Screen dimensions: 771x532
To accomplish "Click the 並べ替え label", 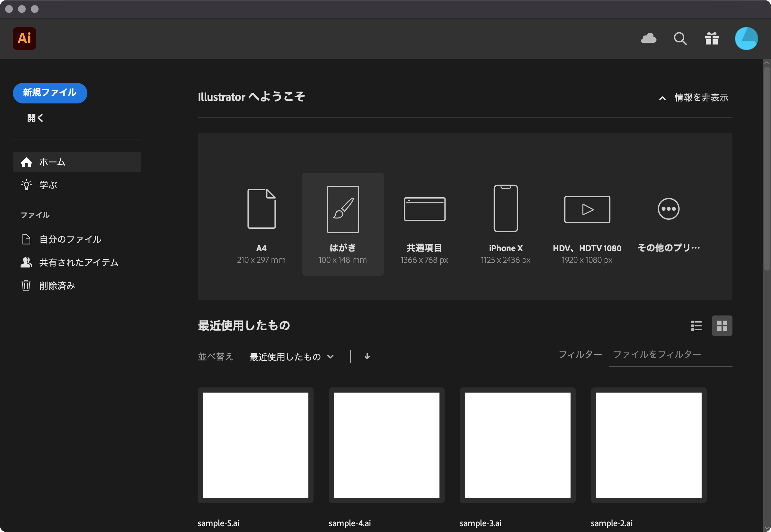I will (x=216, y=357).
